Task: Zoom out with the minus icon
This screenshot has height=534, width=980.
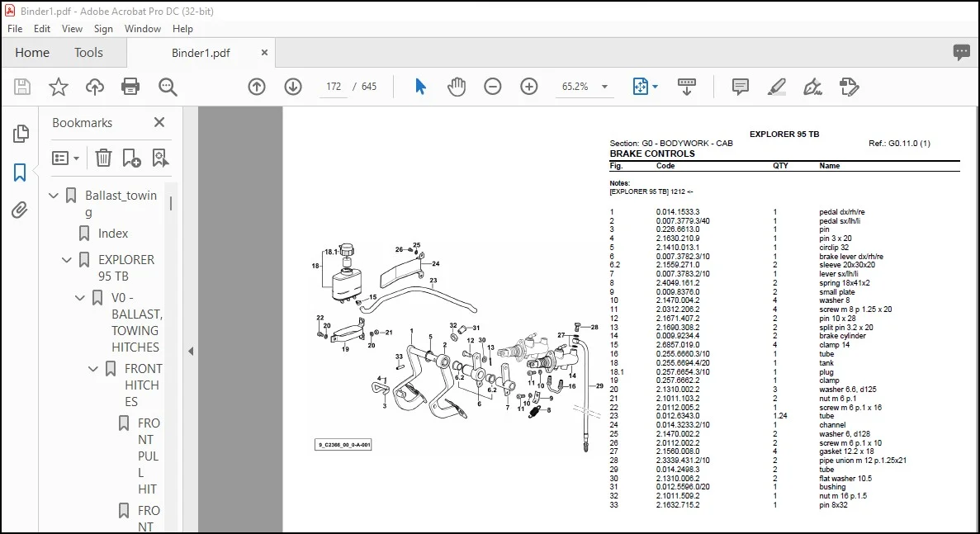Action: tap(493, 86)
